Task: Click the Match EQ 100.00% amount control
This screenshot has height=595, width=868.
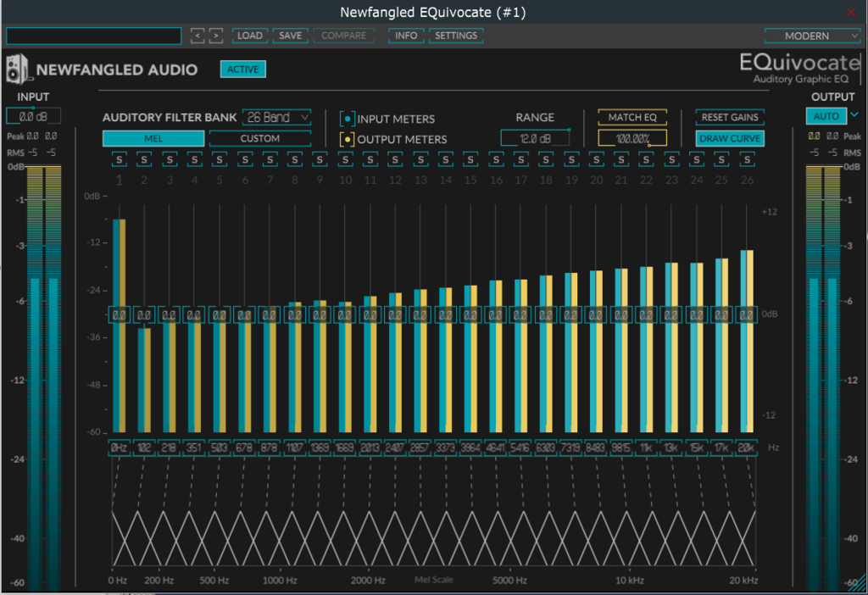Action: tap(632, 138)
